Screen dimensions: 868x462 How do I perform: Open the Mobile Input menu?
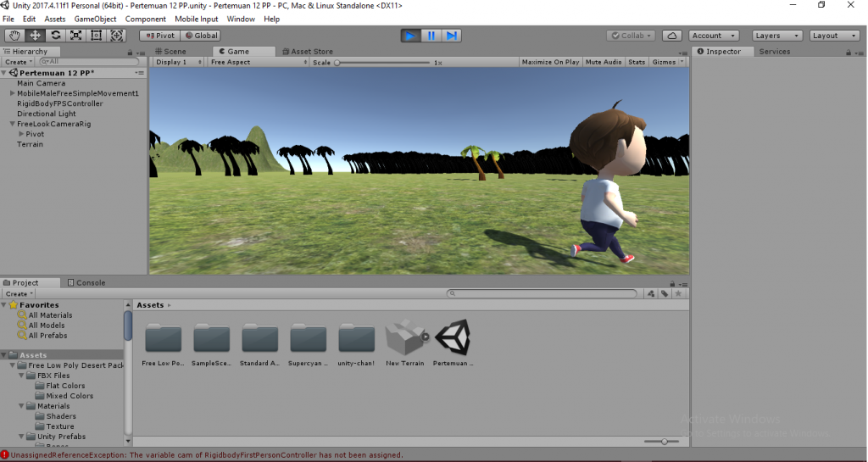coord(197,19)
